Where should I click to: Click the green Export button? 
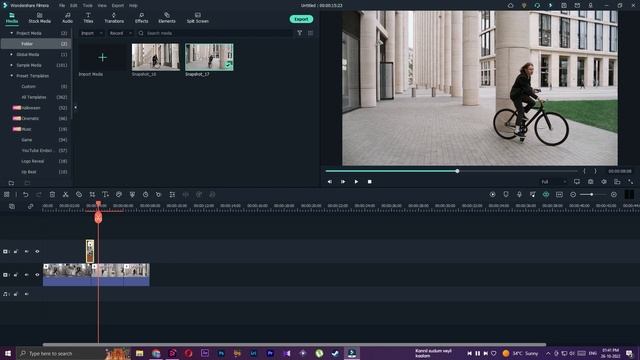click(x=301, y=19)
